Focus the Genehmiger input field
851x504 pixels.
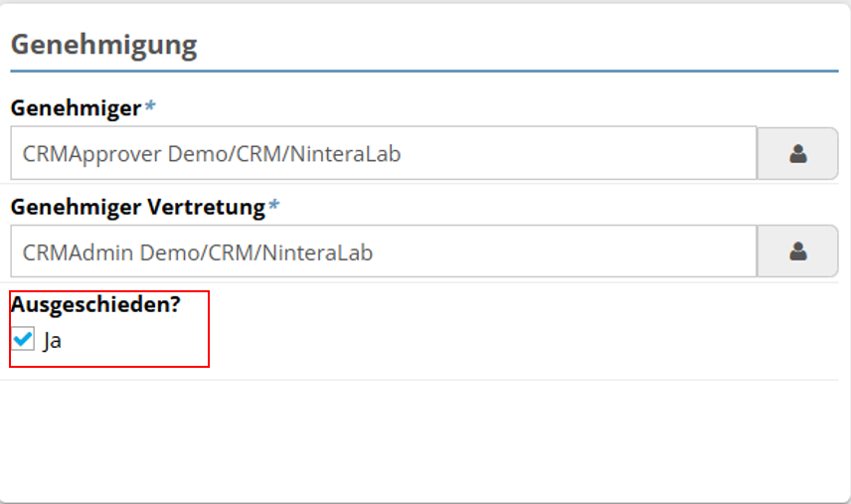tap(383, 154)
